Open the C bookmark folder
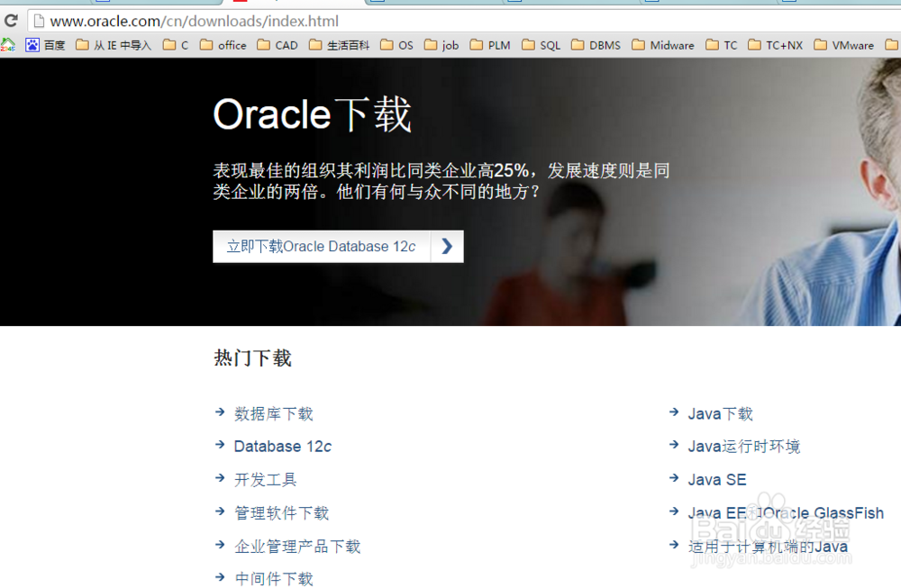 [x=176, y=45]
